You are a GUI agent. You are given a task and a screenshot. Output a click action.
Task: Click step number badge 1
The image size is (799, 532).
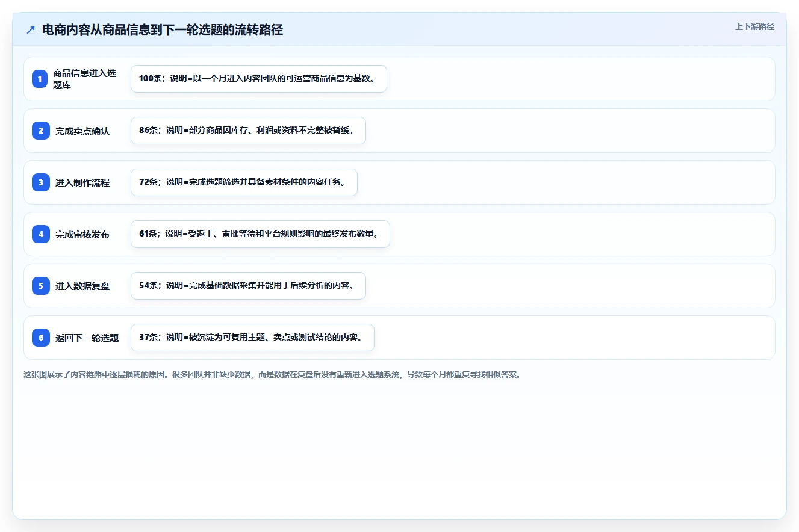pyautogui.click(x=40, y=79)
